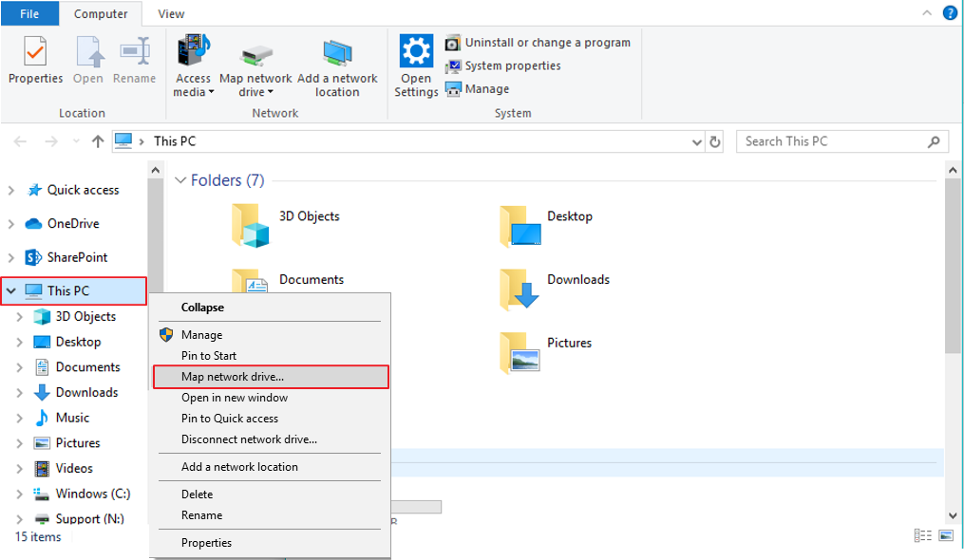Click Add a network location icon

pyautogui.click(x=337, y=55)
